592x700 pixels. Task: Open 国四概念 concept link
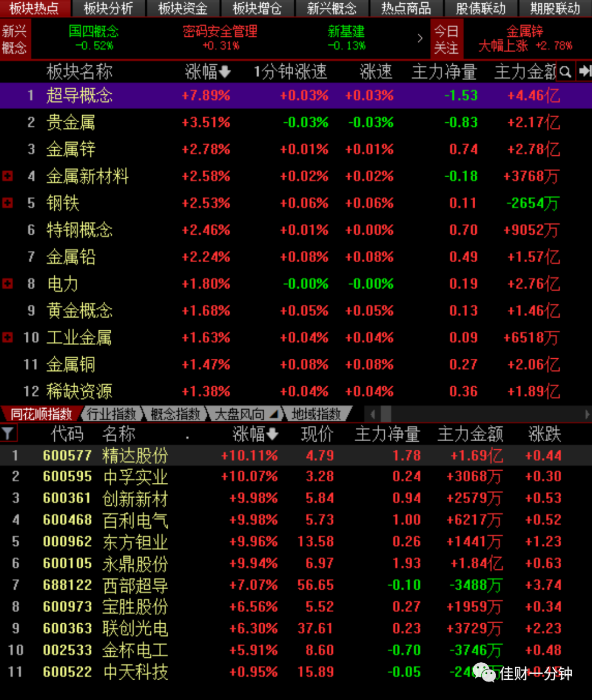click(x=94, y=31)
